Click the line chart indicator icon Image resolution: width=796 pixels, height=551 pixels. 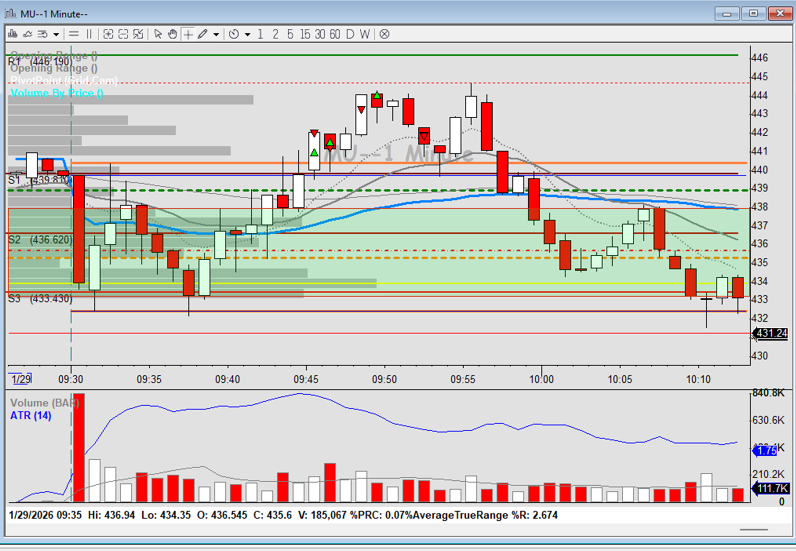click(28, 34)
